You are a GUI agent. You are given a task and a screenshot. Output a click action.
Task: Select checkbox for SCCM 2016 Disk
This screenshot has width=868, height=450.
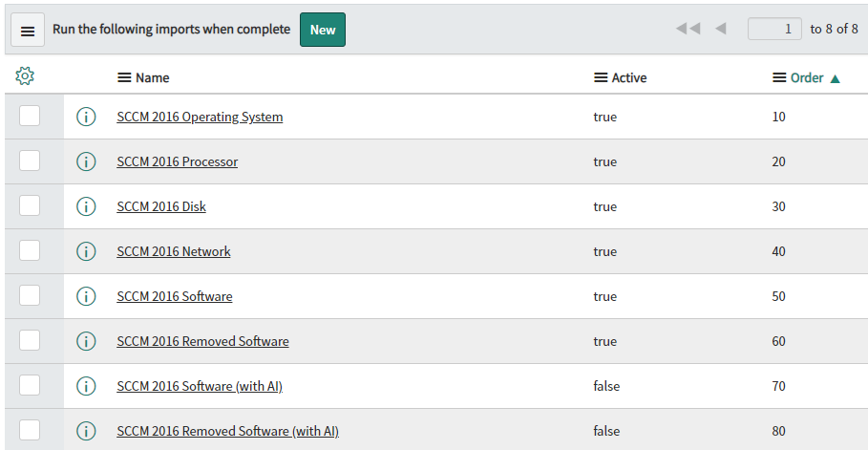click(x=30, y=205)
